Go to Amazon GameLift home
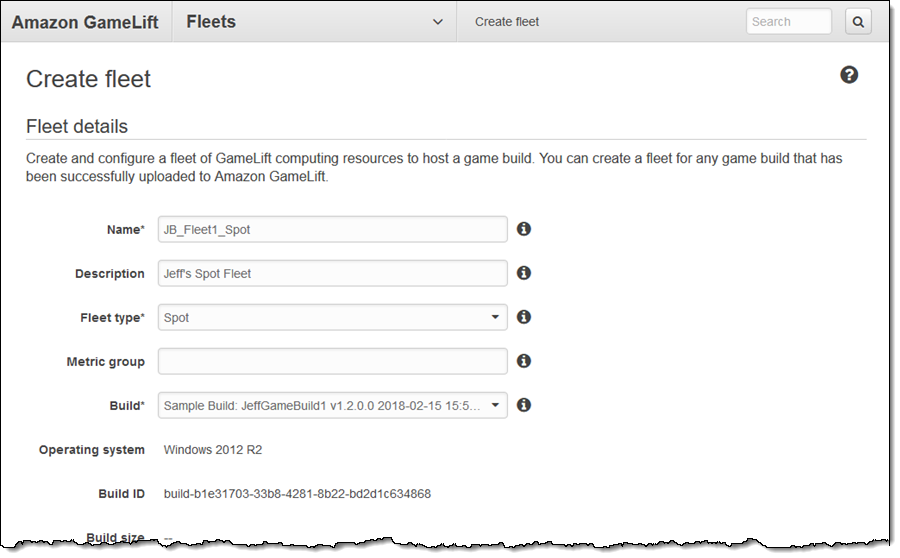This screenshot has width=900, height=558. pos(85,22)
